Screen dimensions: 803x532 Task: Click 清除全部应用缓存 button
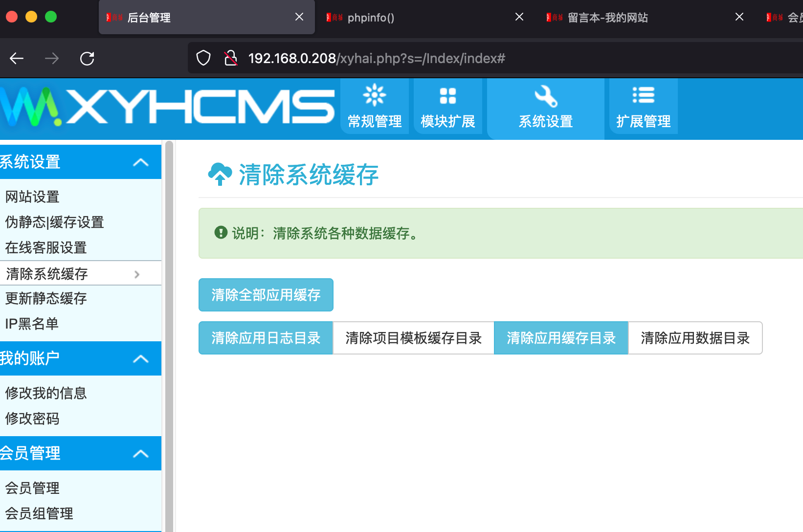266,295
